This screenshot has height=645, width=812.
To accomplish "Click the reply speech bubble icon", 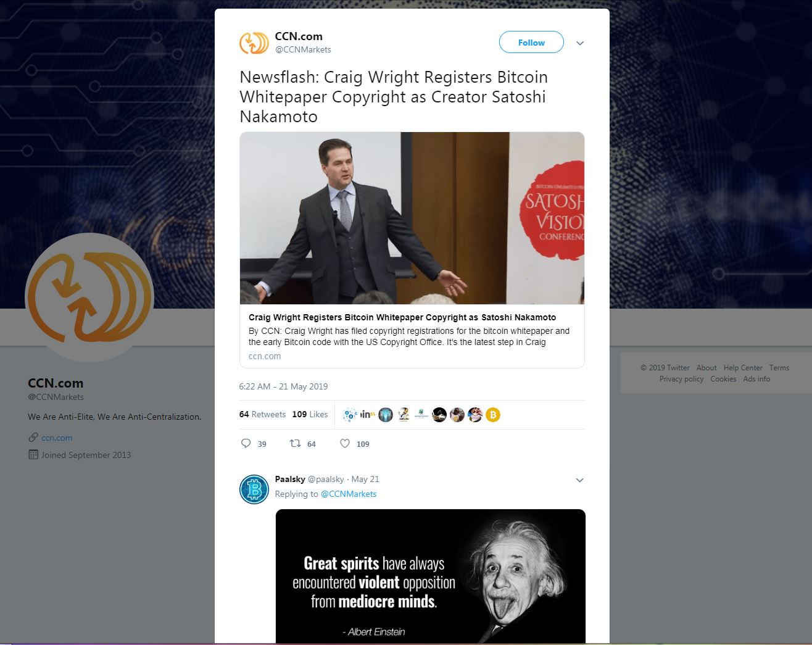I will tap(246, 443).
